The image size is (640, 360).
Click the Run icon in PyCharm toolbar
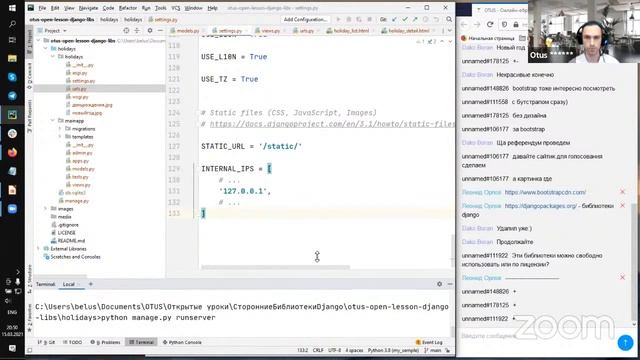(x=338, y=19)
